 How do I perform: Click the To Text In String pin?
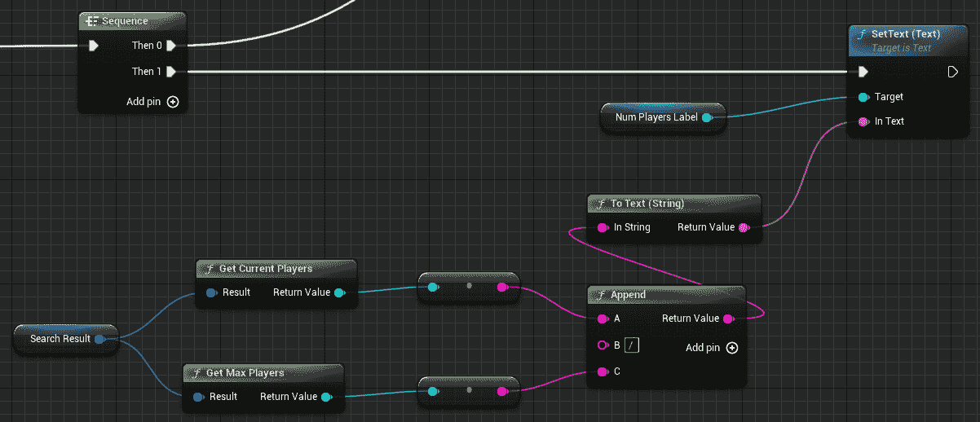tap(603, 227)
